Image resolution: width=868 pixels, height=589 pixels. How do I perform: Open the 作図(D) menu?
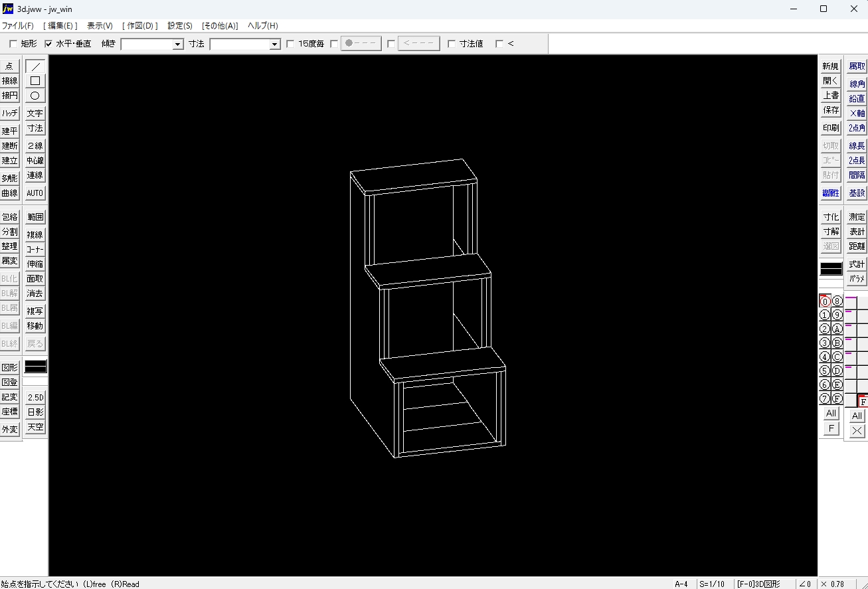[x=140, y=26]
